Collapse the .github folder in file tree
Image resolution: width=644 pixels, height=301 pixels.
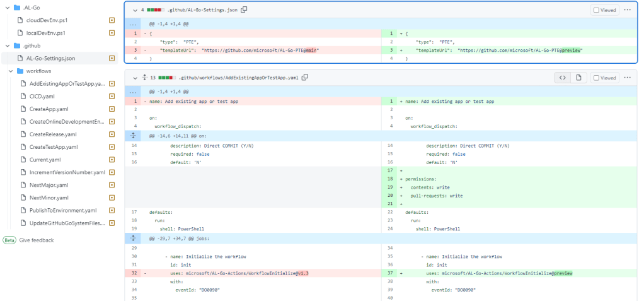pyautogui.click(x=6, y=45)
